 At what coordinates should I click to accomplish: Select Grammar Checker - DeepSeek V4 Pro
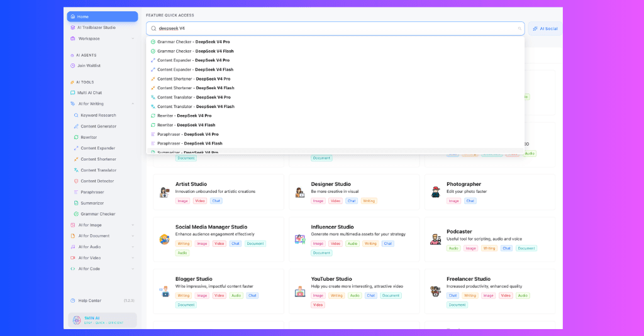coord(335,42)
